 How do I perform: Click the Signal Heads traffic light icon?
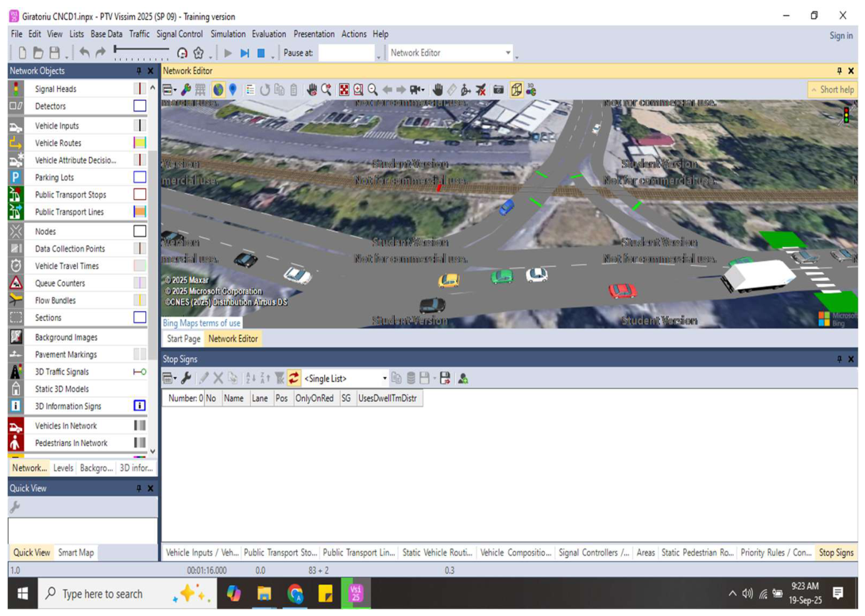(16, 89)
